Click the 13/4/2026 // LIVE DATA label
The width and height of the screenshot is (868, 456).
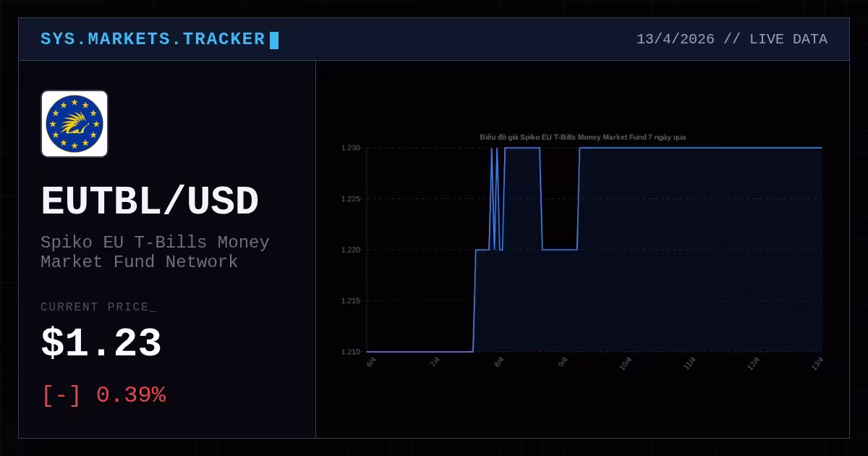click(732, 39)
